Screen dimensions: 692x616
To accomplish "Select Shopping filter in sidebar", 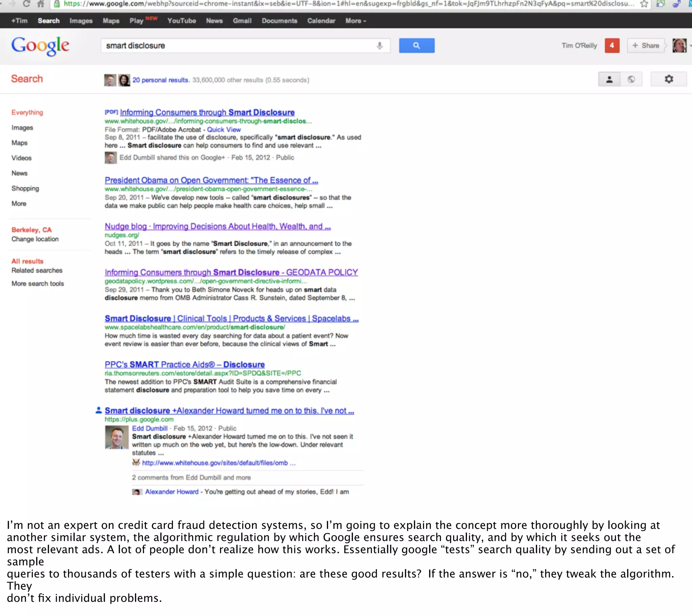I will pyautogui.click(x=25, y=188).
